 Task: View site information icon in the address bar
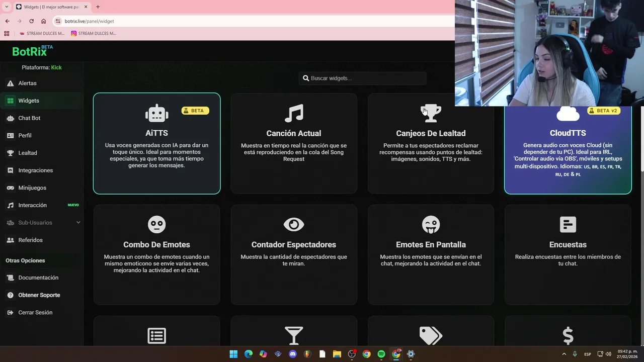click(58, 21)
